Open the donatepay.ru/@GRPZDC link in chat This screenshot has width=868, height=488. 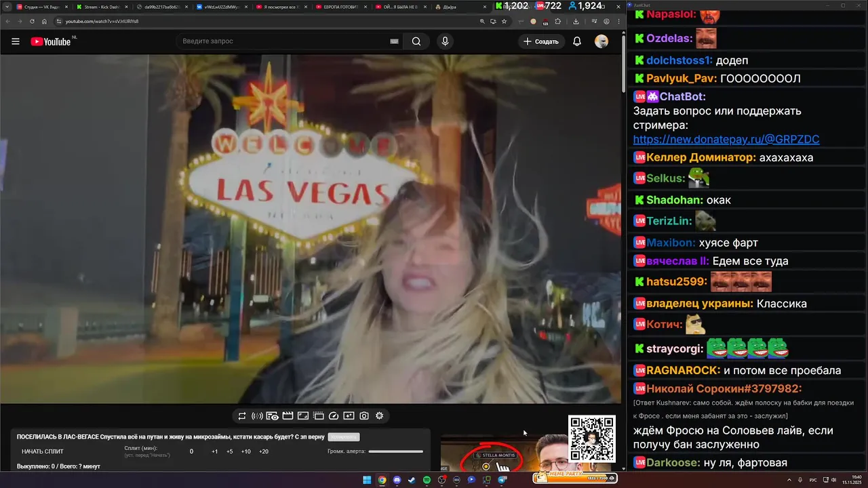726,139
